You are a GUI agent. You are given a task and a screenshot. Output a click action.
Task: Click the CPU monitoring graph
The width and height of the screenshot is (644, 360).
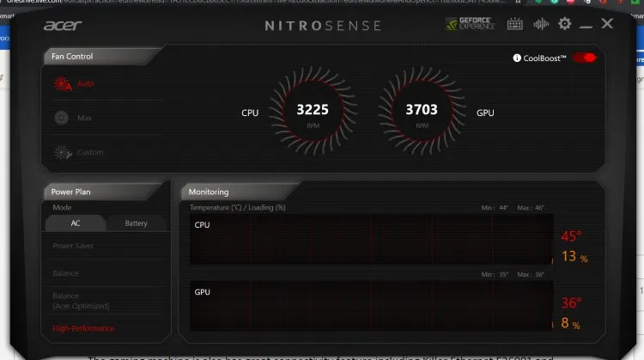coord(371,239)
